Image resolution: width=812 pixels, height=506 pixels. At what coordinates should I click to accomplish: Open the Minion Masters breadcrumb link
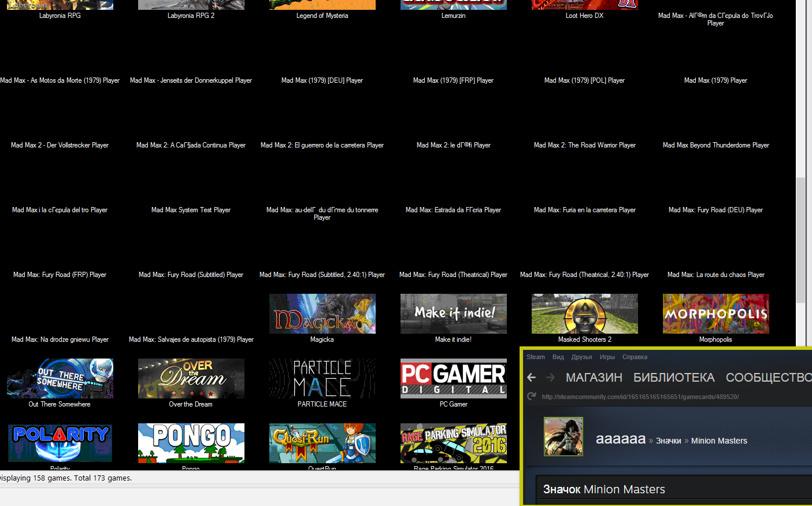(x=719, y=441)
